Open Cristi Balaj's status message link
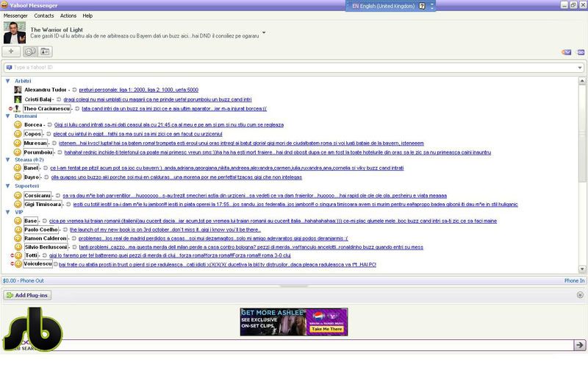The width and height of the screenshot is (588, 368). coord(157,99)
